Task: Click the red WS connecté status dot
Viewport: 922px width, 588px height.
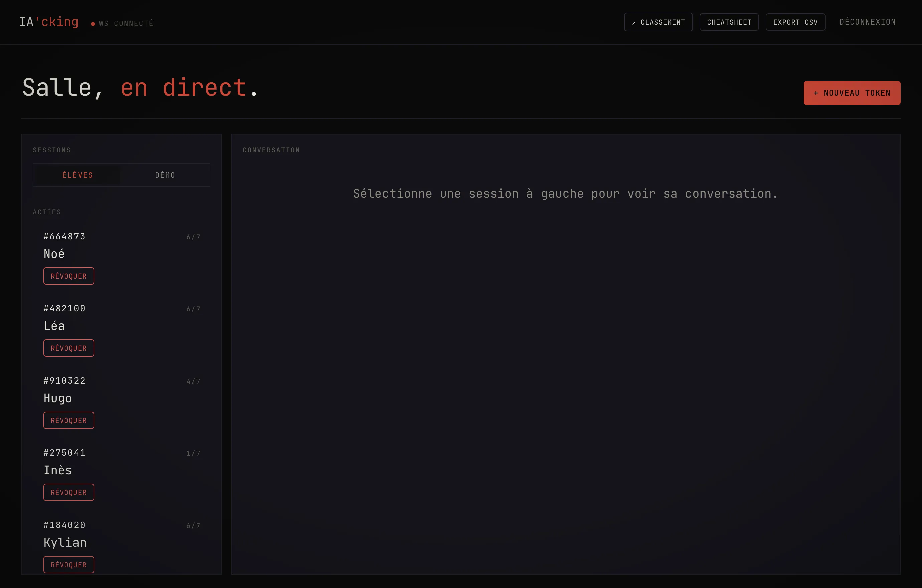Action: coord(93,24)
